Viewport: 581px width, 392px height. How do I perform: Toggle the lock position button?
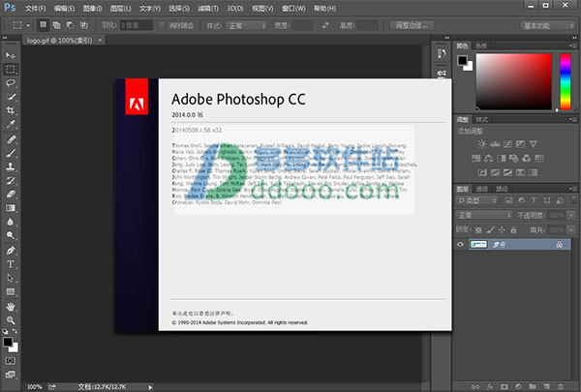pyautogui.click(x=502, y=230)
